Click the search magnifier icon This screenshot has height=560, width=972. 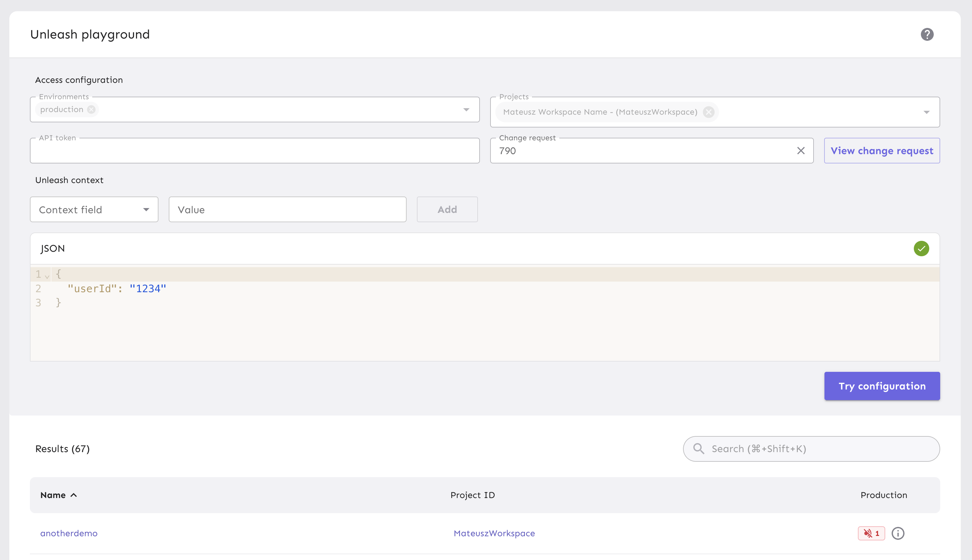tap(698, 449)
